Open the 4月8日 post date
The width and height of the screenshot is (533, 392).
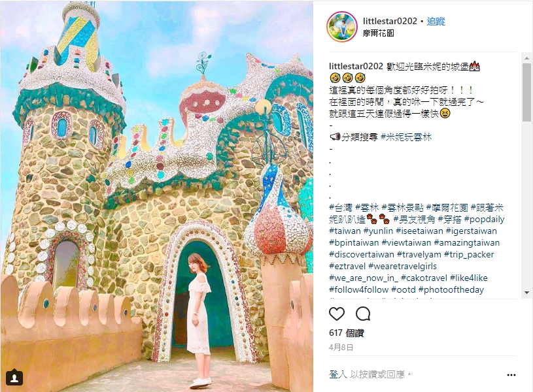coord(341,348)
